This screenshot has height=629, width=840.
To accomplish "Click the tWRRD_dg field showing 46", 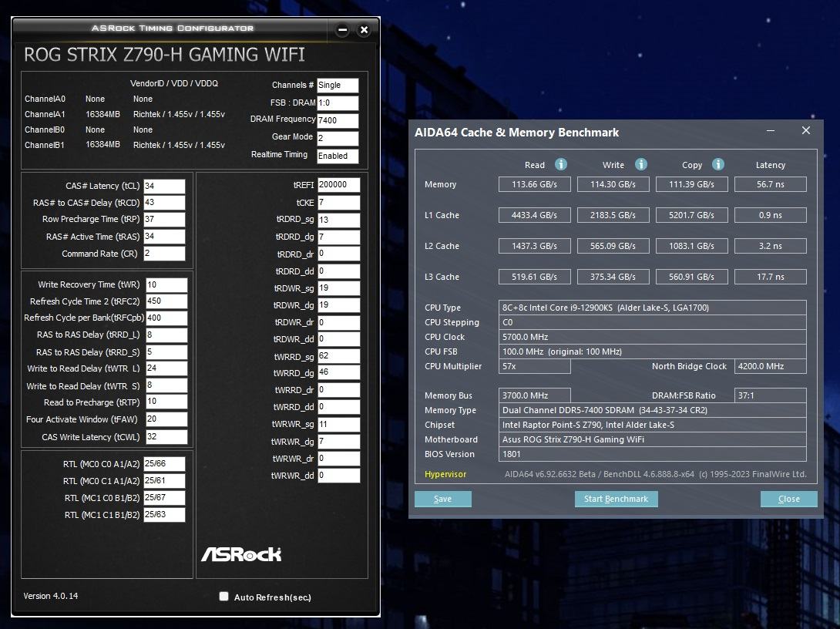I will coord(338,372).
